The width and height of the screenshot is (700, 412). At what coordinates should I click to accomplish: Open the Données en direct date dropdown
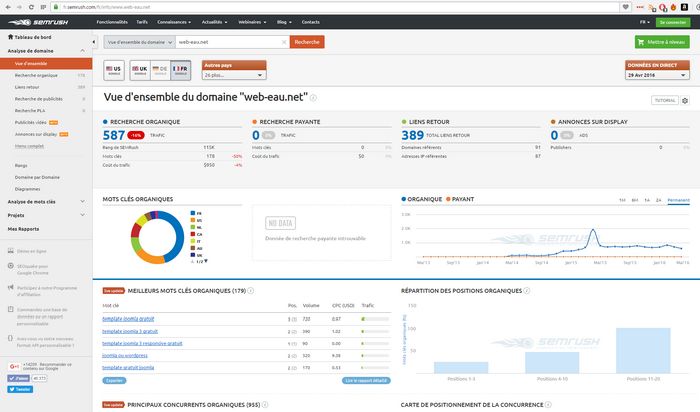(x=657, y=75)
